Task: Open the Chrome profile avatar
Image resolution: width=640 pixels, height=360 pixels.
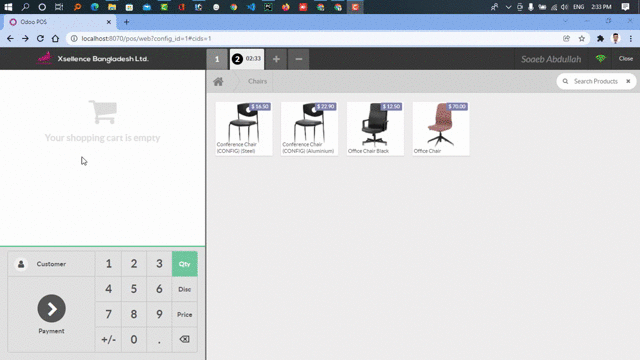Action: (616, 38)
